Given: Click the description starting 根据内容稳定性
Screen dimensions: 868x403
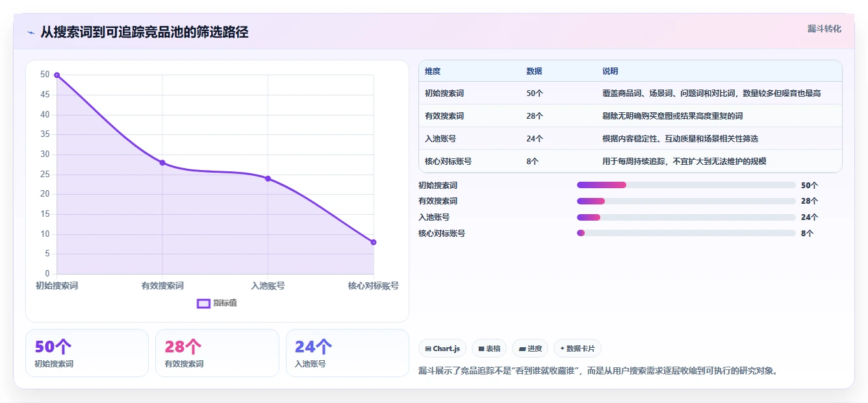Looking at the screenshot, I should (680, 139).
